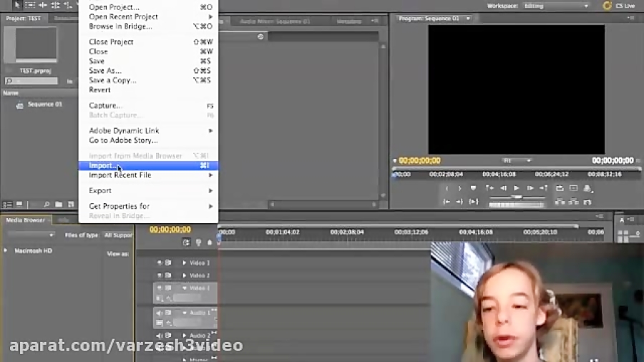Open Adobe Dynamic Link submenu
This screenshot has width=644, height=362.
(x=148, y=130)
